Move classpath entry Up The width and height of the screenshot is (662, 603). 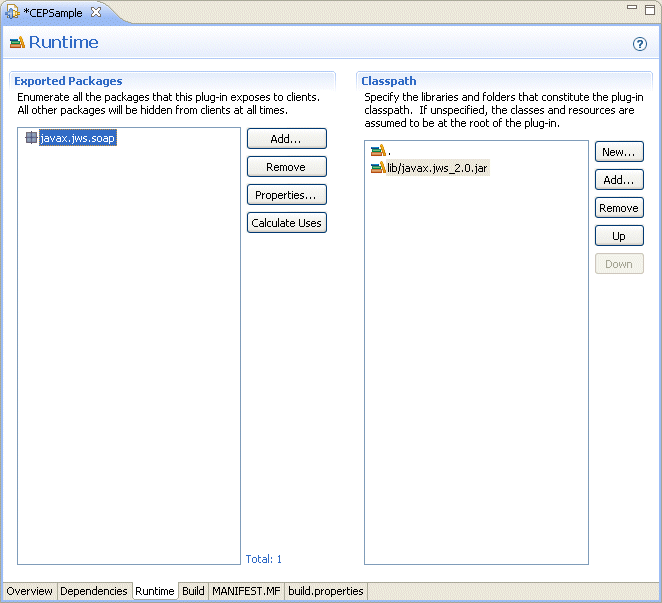(x=619, y=236)
